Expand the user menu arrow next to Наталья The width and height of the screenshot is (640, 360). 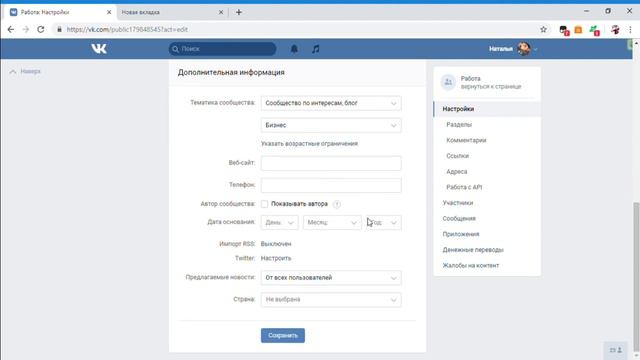point(536,49)
